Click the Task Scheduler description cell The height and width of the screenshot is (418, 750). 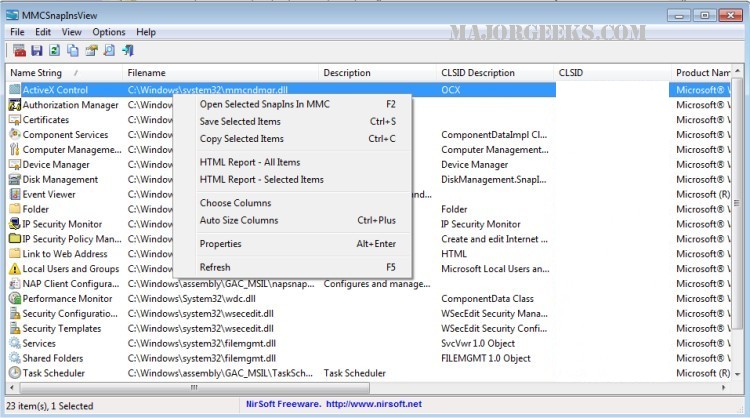pyautogui.click(x=354, y=373)
